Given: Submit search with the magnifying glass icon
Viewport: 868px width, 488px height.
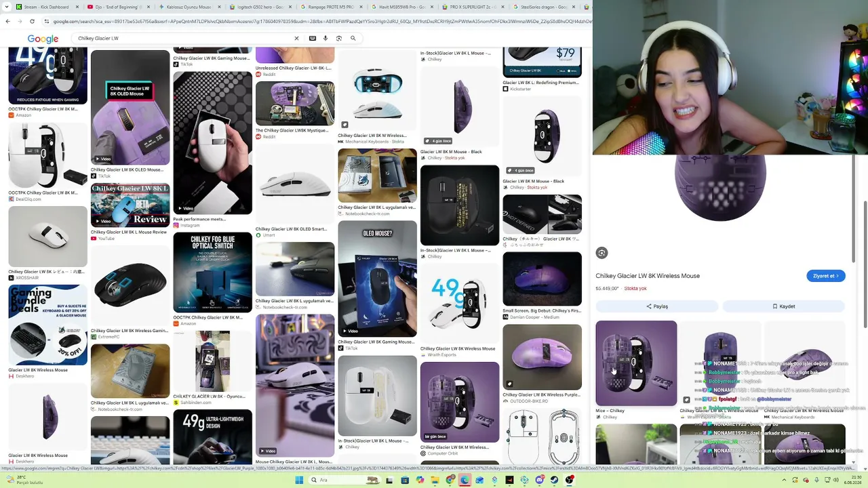Looking at the screenshot, I should pos(353,39).
